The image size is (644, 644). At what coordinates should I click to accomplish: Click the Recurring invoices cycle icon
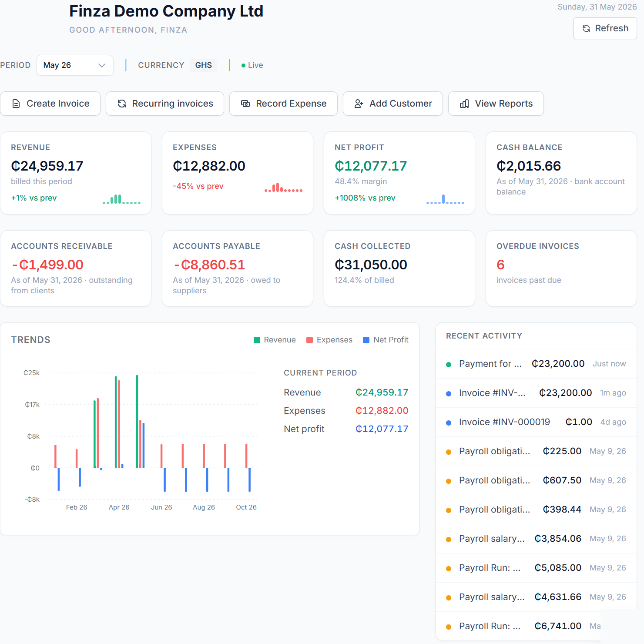pyautogui.click(x=122, y=104)
